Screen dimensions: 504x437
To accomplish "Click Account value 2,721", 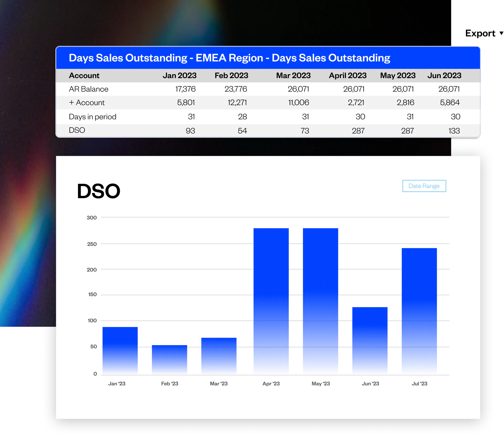I will [356, 103].
